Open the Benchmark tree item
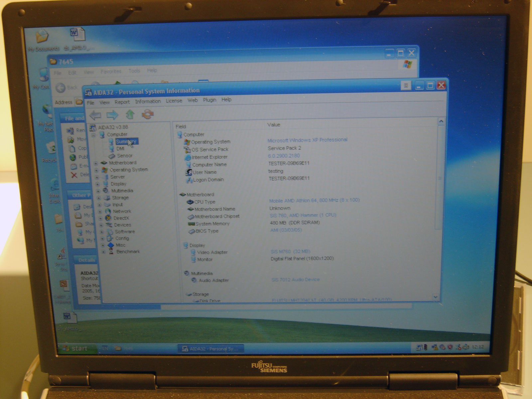The width and height of the screenshot is (532, 399). [x=128, y=252]
